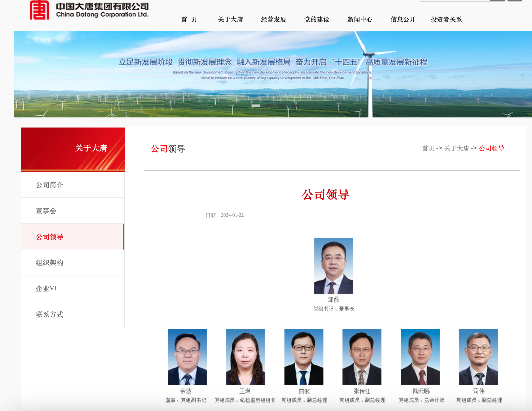Select 董事会 in the sidebar
Viewport: 532px width, 411px height.
click(46, 211)
